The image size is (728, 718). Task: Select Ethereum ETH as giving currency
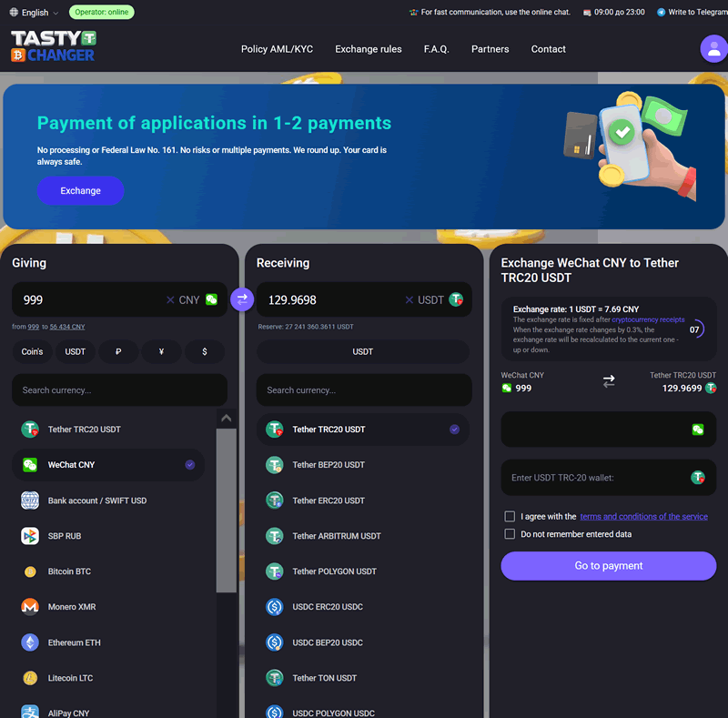pyautogui.click(x=74, y=642)
